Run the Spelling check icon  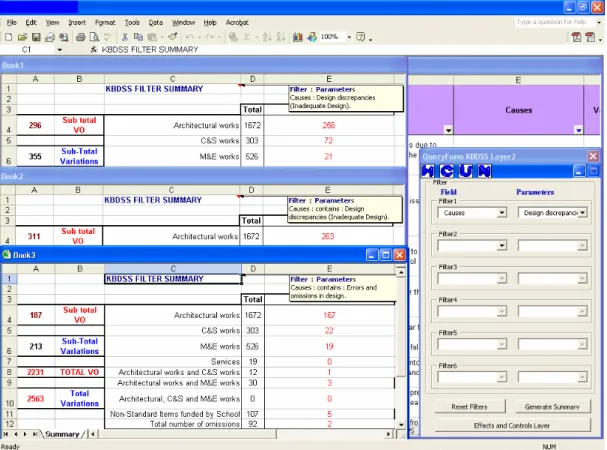coord(108,37)
